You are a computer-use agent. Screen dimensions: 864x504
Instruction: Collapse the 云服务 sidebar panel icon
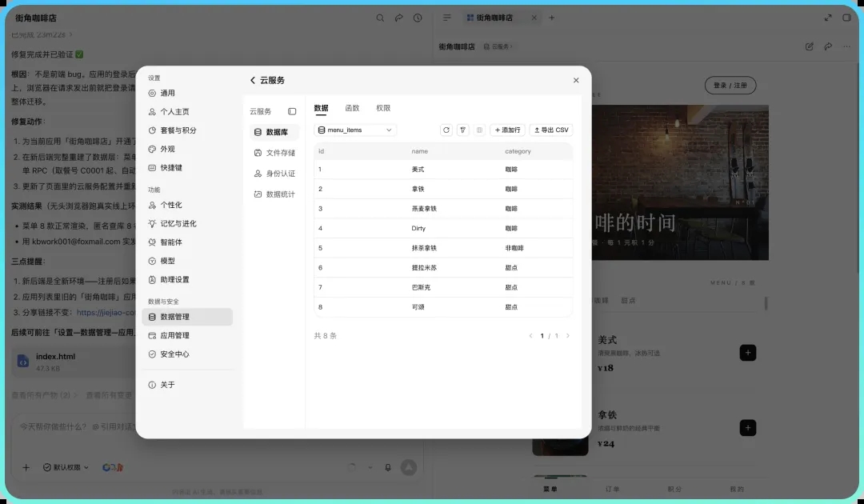pyautogui.click(x=292, y=111)
